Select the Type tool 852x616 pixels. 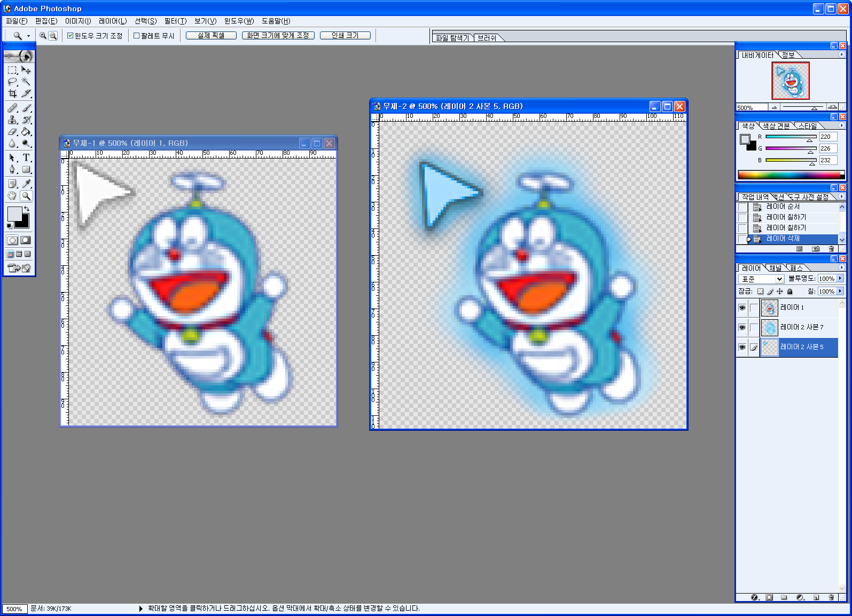tap(26, 157)
